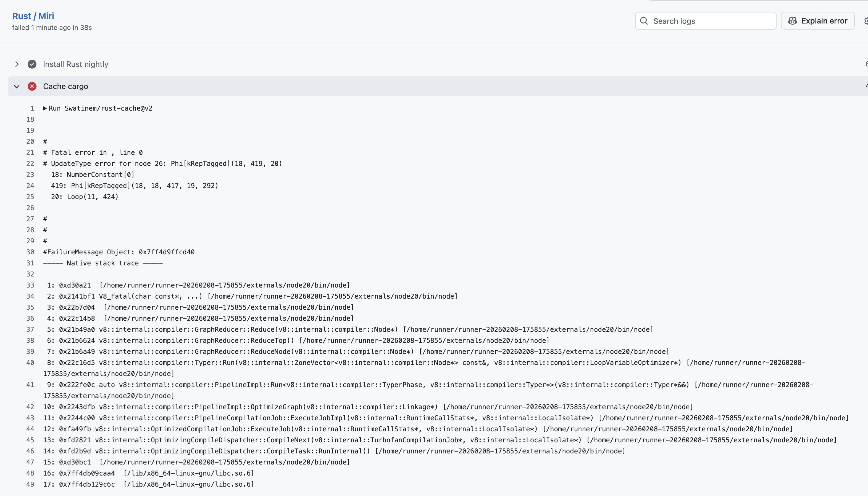The image size is (868, 496).
Task: Click line number 30 FailureMessage Object line
Action: [x=30, y=252]
